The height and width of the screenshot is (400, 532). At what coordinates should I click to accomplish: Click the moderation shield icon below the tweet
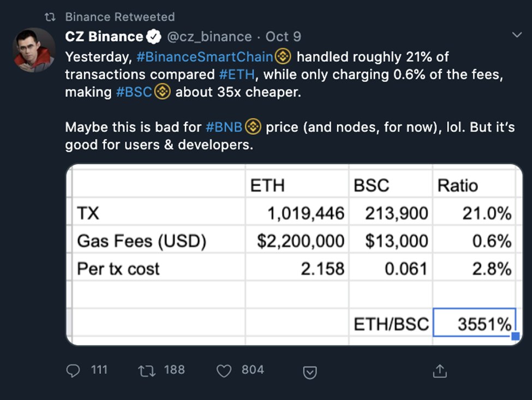click(310, 373)
